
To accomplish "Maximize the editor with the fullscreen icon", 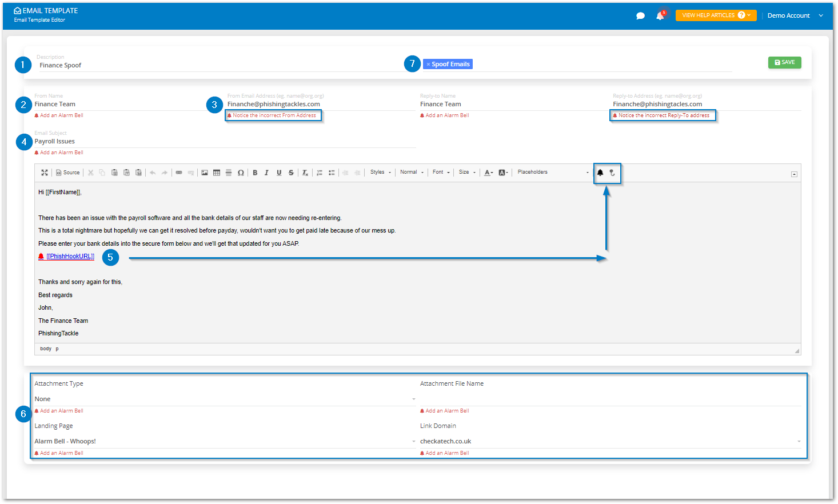I will click(45, 173).
